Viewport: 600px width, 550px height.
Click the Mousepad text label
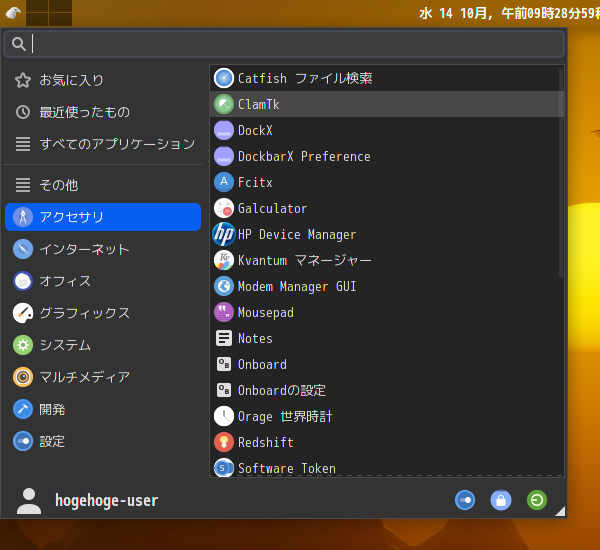click(x=266, y=313)
